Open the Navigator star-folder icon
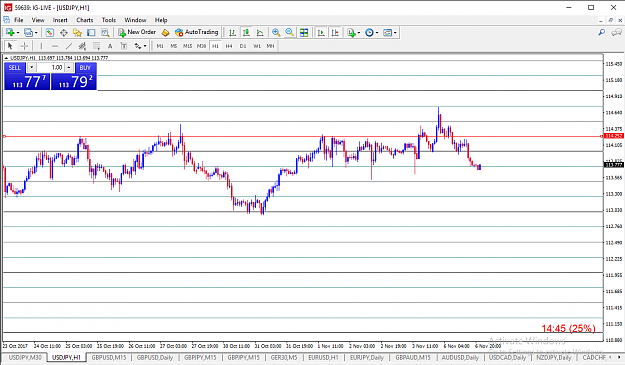The height and width of the screenshot is (365, 625). coord(77,33)
